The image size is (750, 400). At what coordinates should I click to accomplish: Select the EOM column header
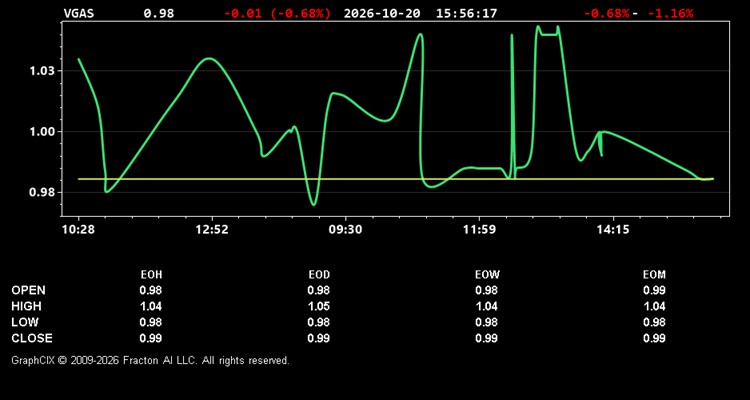tap(654, 275)
